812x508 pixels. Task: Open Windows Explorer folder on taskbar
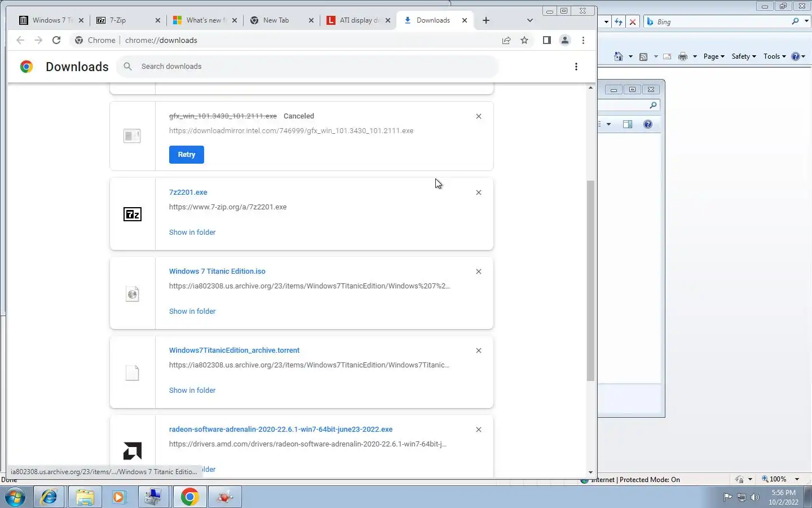point(85,497)
